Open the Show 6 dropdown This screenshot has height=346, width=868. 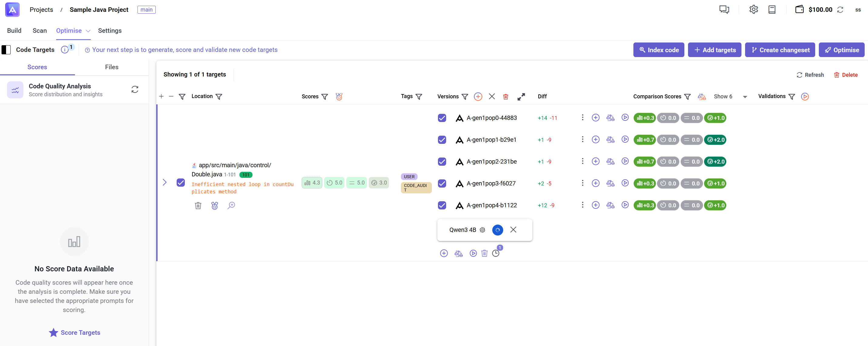731,96
